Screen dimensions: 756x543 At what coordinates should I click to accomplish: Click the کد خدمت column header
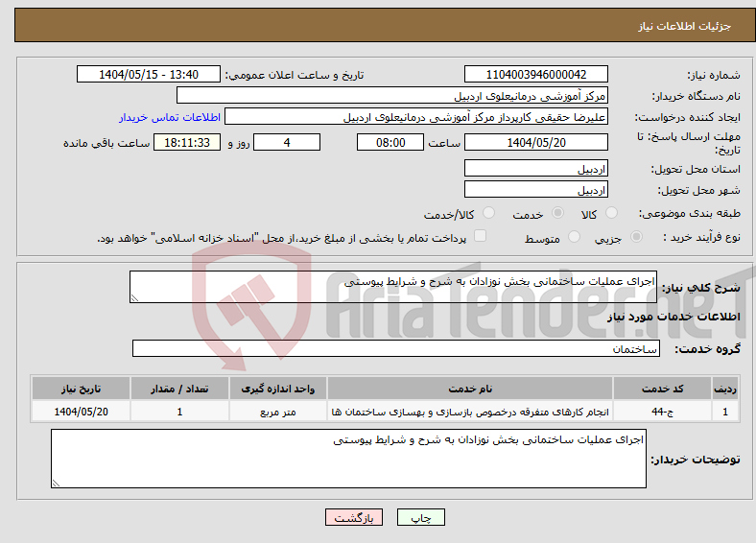663,389
